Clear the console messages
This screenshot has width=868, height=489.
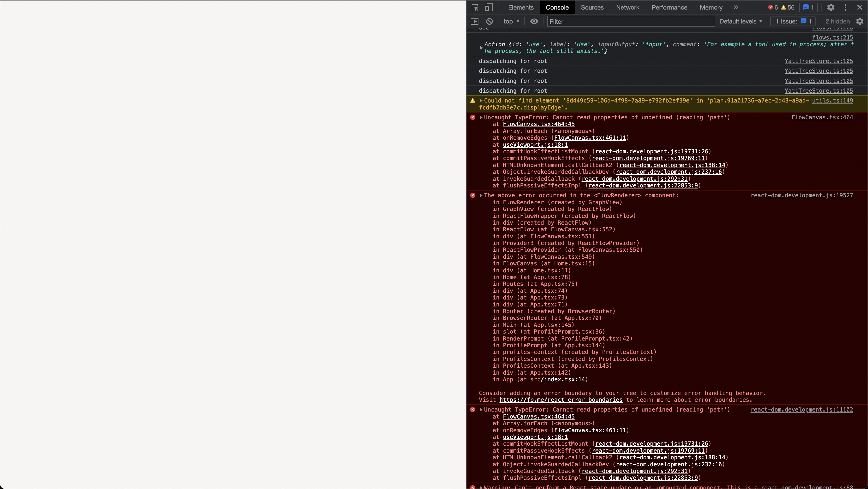[x=489, y=21]
